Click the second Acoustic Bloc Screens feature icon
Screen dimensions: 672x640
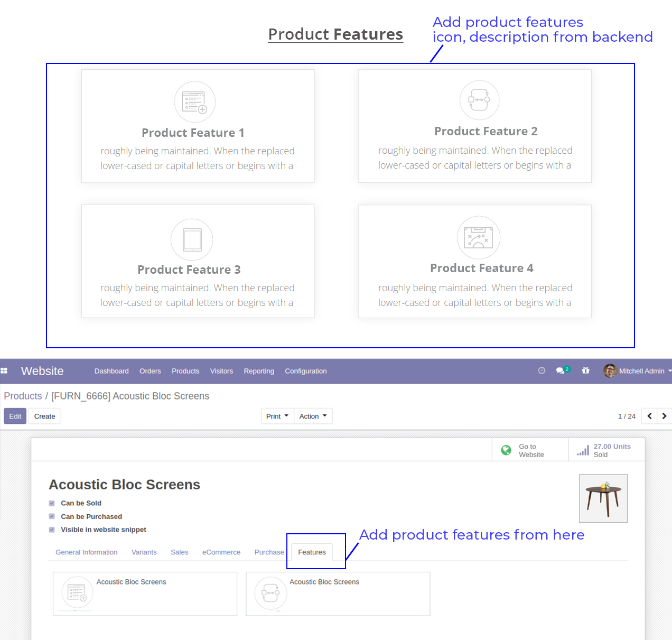[x=270, y=593]
